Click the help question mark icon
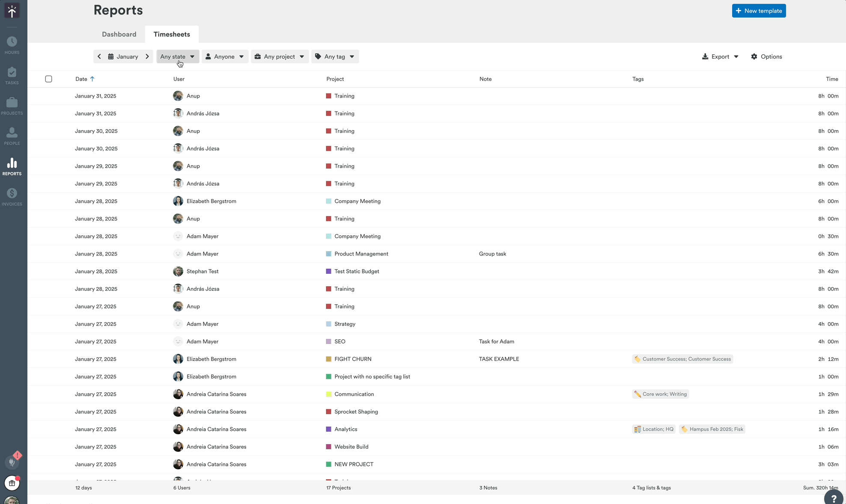This screenshot has width=846, height=504. pyautogui.click(x=833, y=498)
